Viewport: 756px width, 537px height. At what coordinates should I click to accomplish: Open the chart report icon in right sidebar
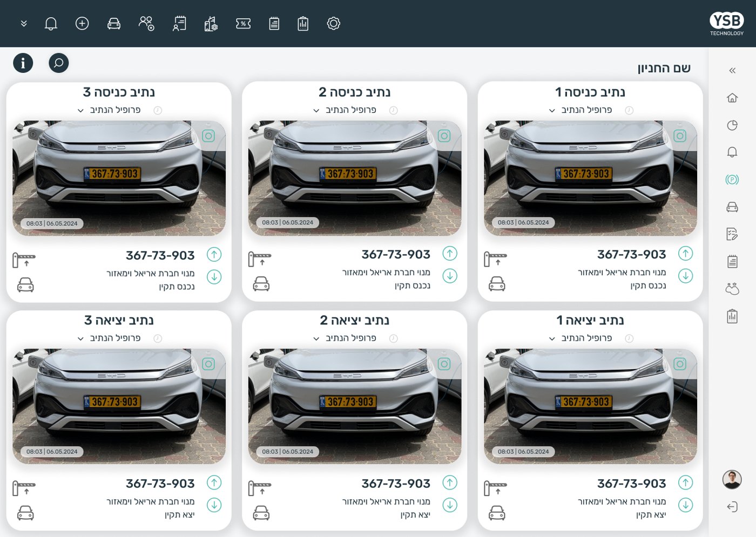point(732,316)
